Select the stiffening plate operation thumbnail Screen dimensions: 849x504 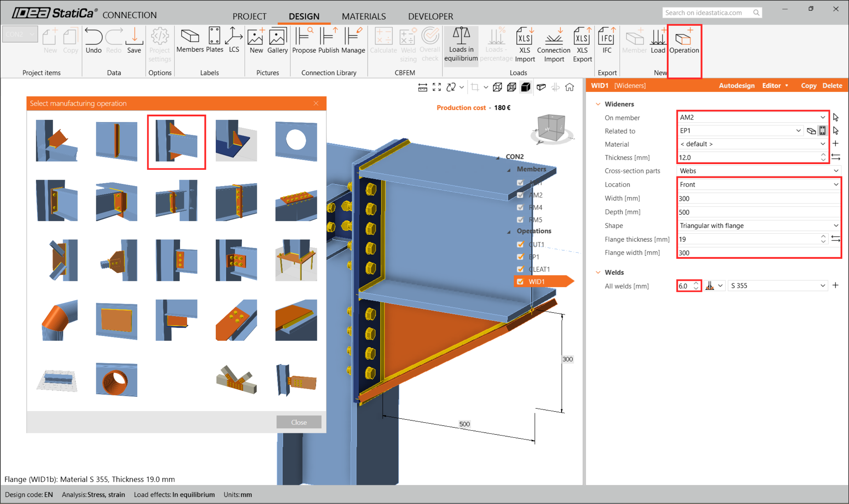click(116, 321)
